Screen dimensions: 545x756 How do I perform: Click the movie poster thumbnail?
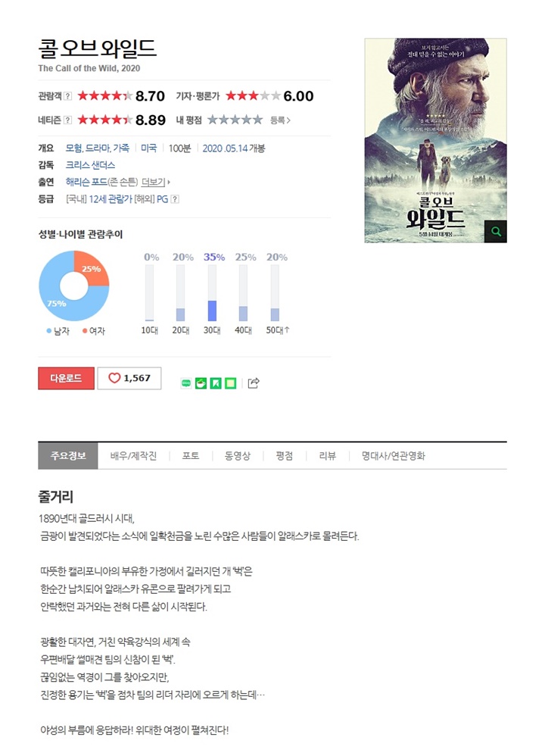click(435, 140)
